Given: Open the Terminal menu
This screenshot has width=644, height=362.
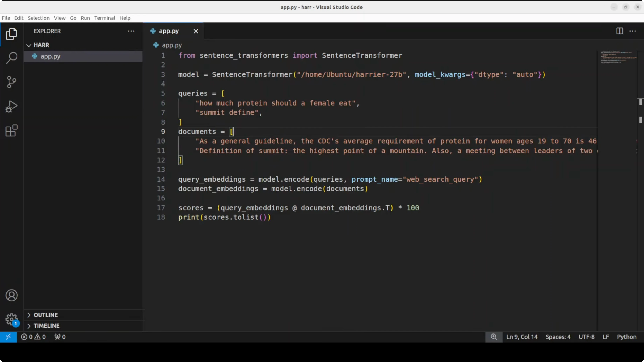Looking at the screenshot, I should tap(105, 18).
